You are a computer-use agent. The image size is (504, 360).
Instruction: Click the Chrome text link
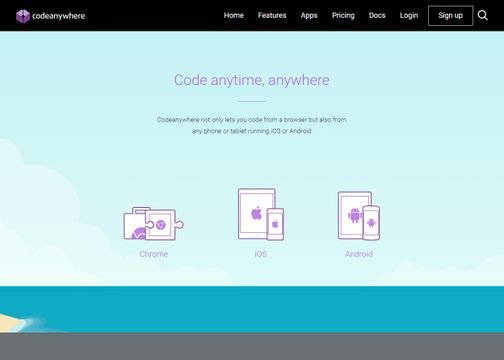(x=154, y=254)
